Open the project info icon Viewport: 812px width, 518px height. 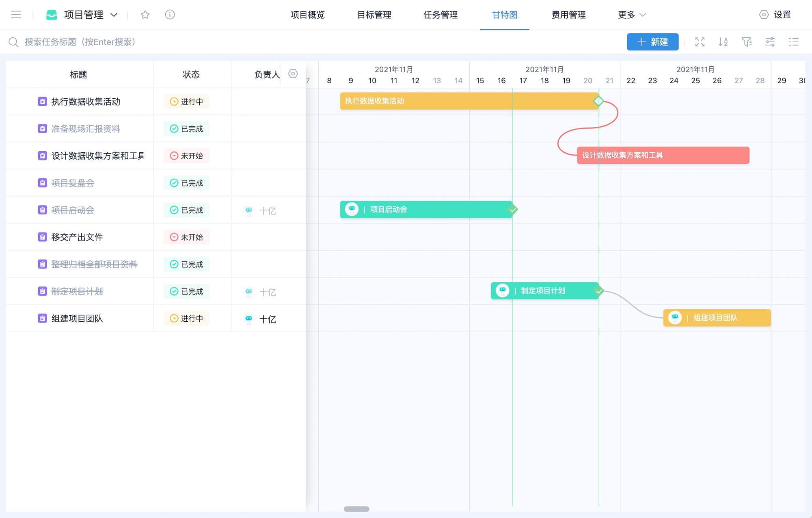click(170, 15)
